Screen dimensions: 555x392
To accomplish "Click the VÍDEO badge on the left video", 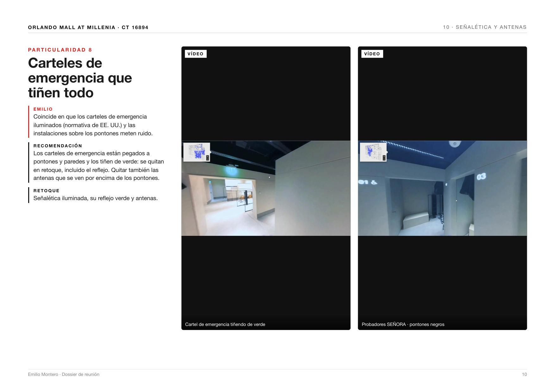I will coord(196,54).
